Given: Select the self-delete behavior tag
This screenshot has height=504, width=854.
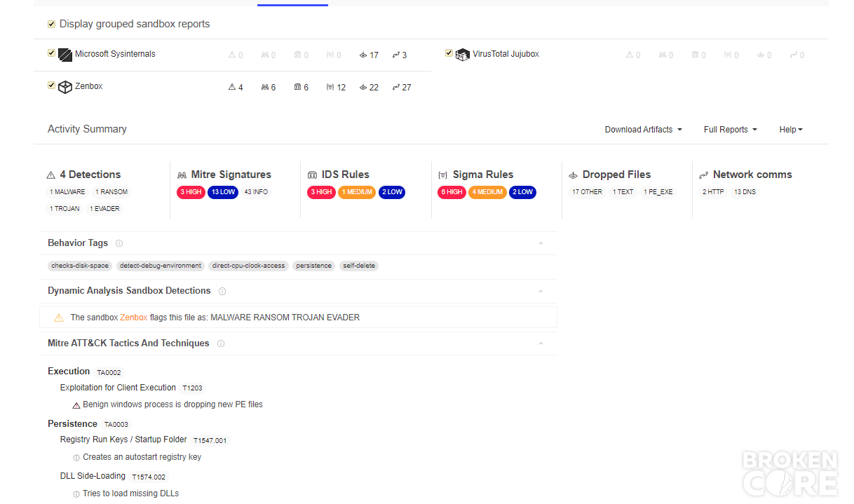Looking at the screenshot, I should click(x=359, y=266).
